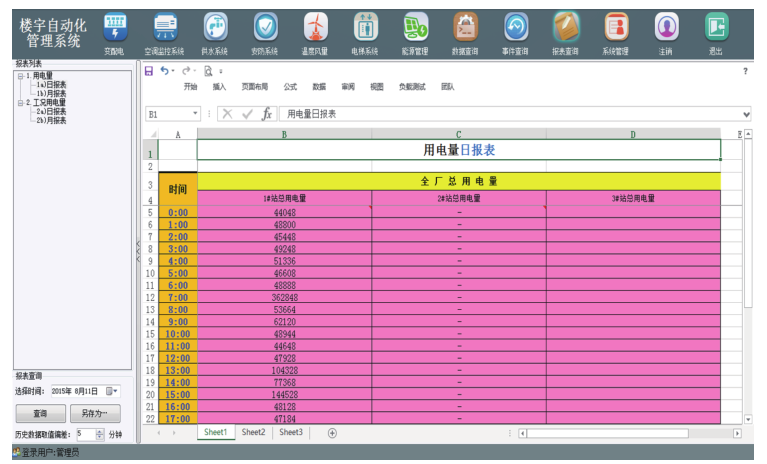Collapse the 1.用电量 tree node

pos(20,76)
